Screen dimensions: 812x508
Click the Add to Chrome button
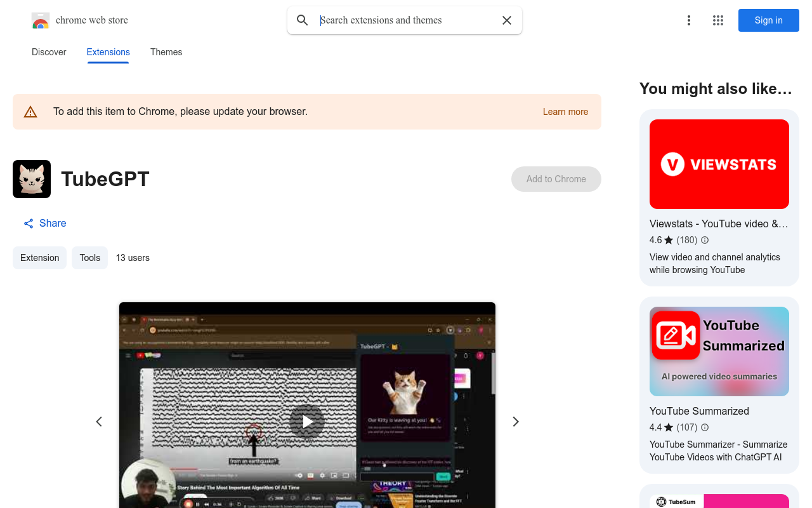pyautogui.click(x=556, y=179)
